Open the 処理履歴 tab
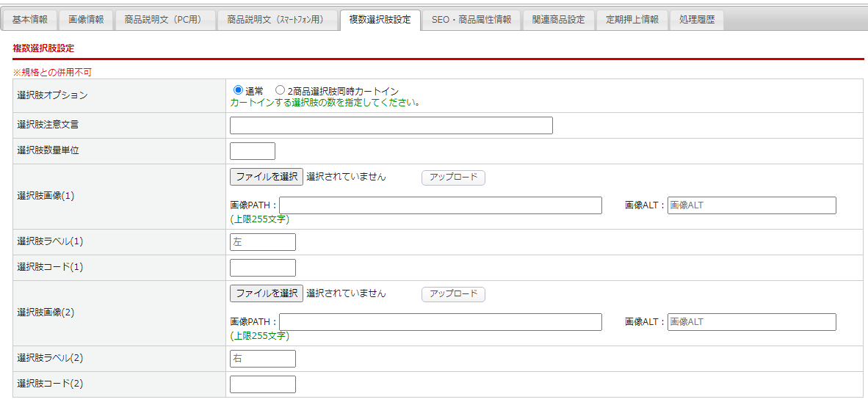Screen dimensions: 868x402 coord(697,20)
